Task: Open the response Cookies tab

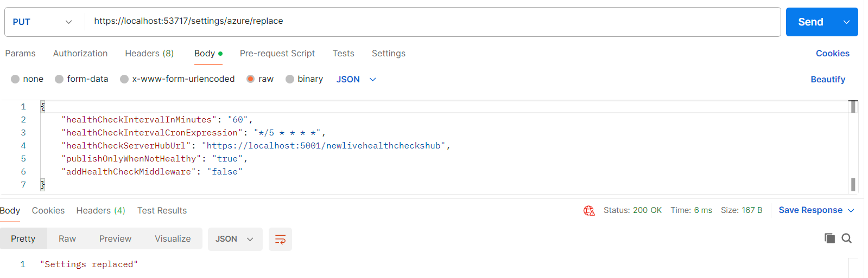Action: click(48, 210)
